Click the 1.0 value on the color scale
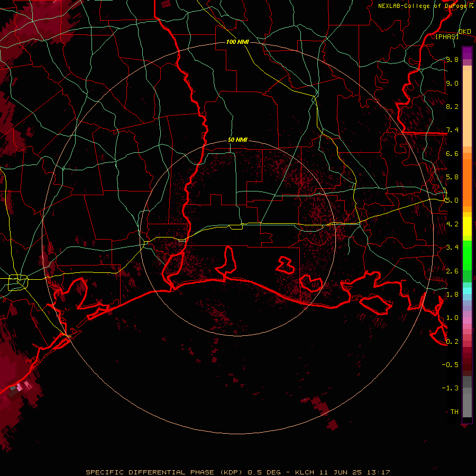Screen dimensions: 476x476 point(452,318)
